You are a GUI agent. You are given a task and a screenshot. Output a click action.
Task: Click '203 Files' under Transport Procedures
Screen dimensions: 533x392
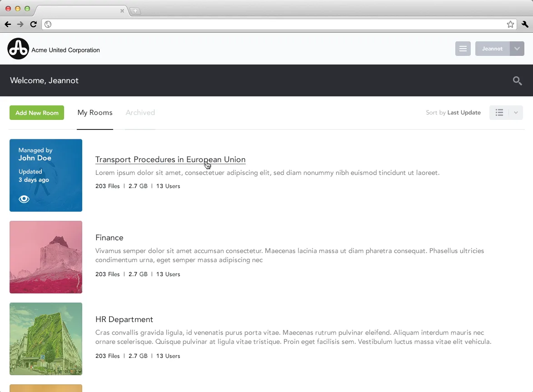click(x=107, y=186)
